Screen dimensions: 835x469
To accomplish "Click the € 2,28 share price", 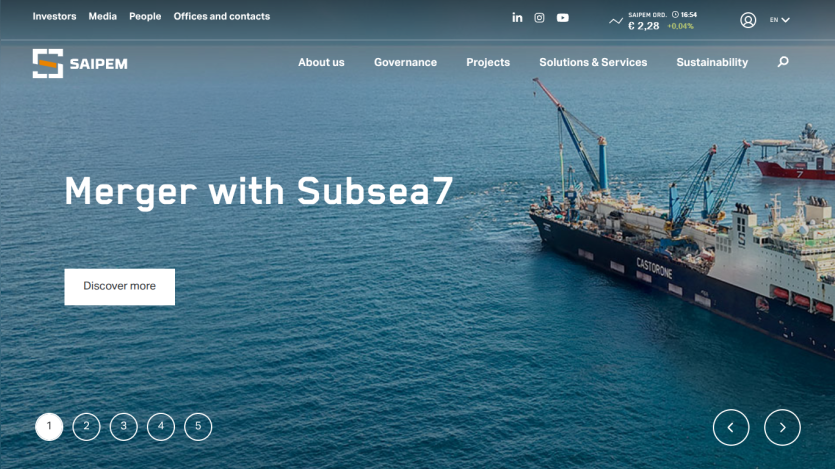I will [643, 26].
